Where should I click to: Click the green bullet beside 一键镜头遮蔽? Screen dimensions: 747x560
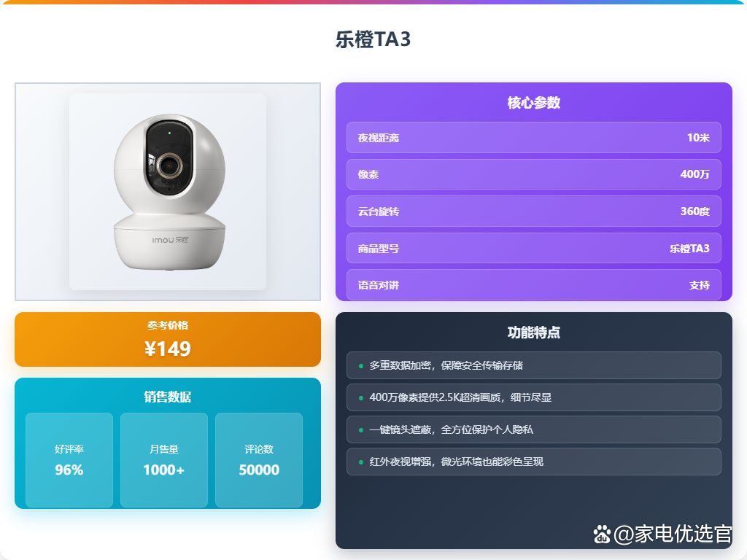[360, 430]
